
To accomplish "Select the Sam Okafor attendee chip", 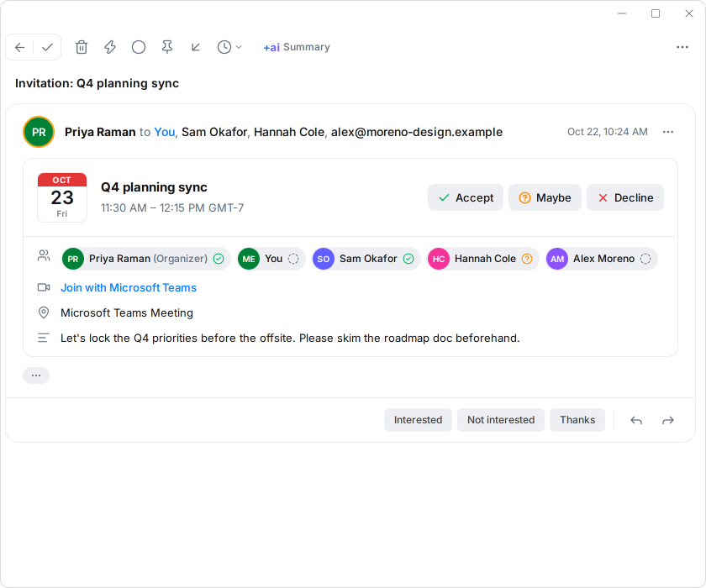I will pos(366,259).
